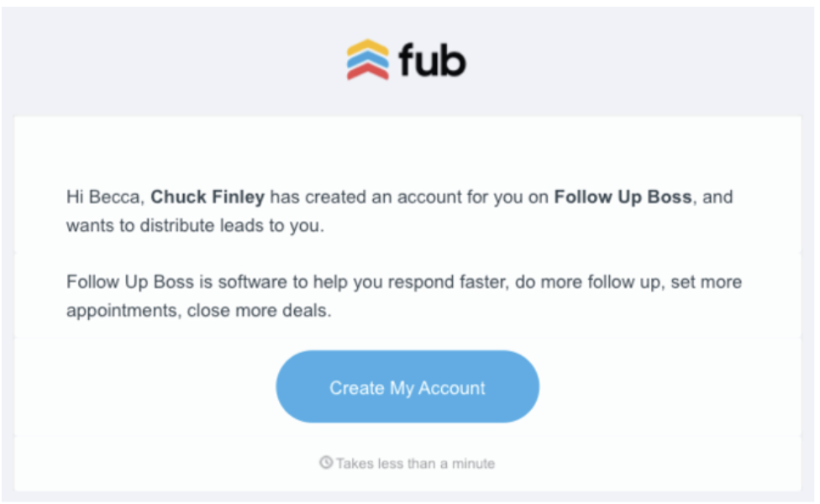Click the blue middle chevron of the logo
Viewport: 820px width, 504px height.
(x=368, y=60)
